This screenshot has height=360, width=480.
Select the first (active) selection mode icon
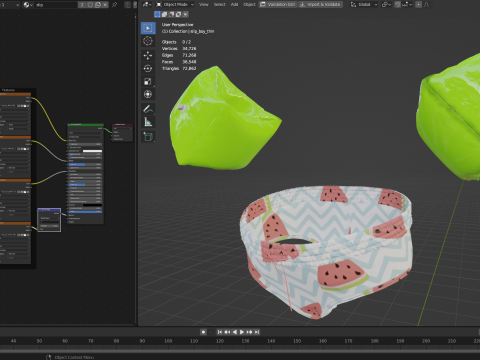click(x=157, y=14)
